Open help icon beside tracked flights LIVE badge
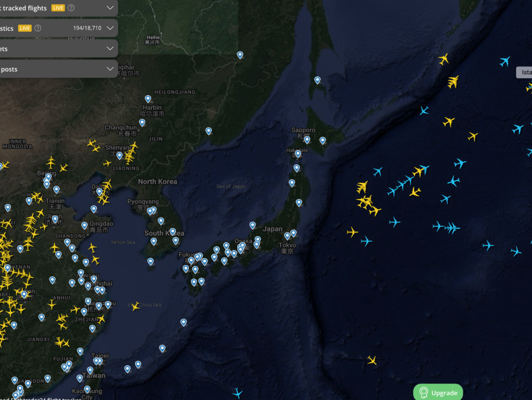The height and width of the screenshot is (400, 532). click(71, 8)
